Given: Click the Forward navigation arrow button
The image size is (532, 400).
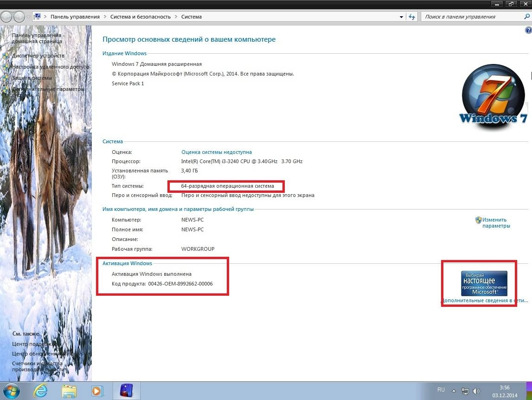Looking at the screenshot, I should 19,17.
